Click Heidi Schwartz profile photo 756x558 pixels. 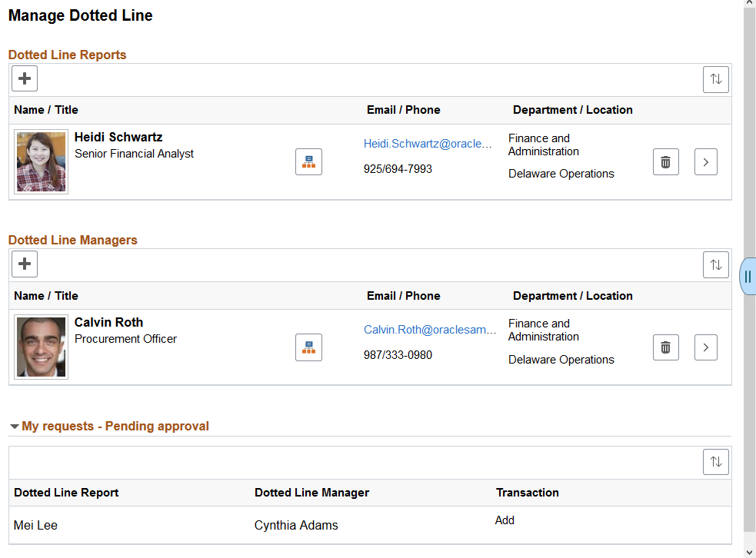click(41, 162)
